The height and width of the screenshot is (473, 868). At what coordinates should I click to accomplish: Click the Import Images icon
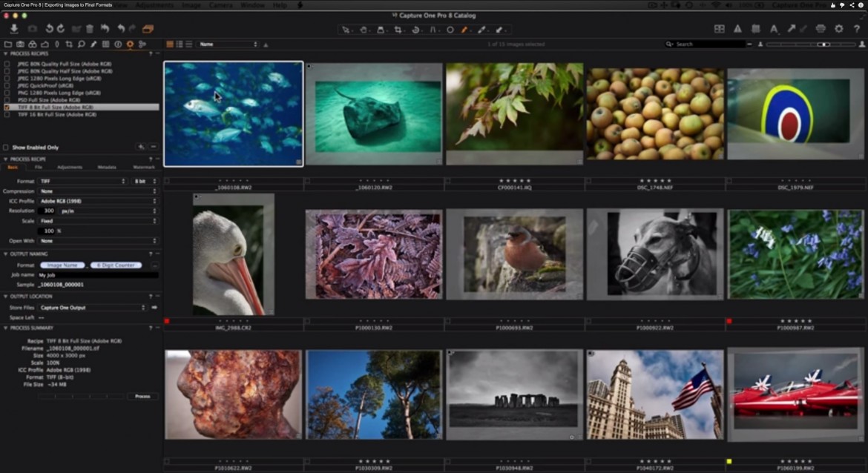14,29
